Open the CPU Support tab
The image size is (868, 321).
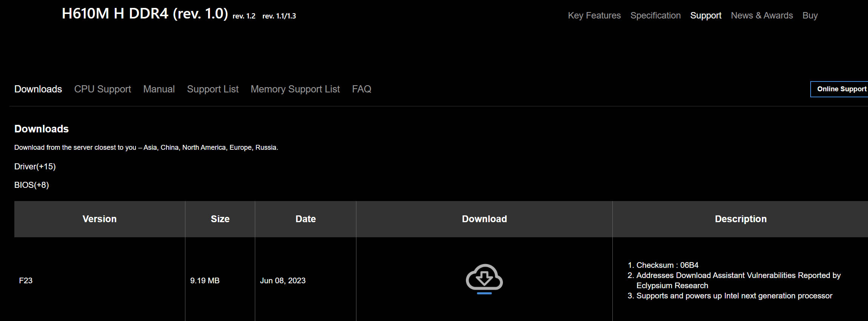point(103,89)
